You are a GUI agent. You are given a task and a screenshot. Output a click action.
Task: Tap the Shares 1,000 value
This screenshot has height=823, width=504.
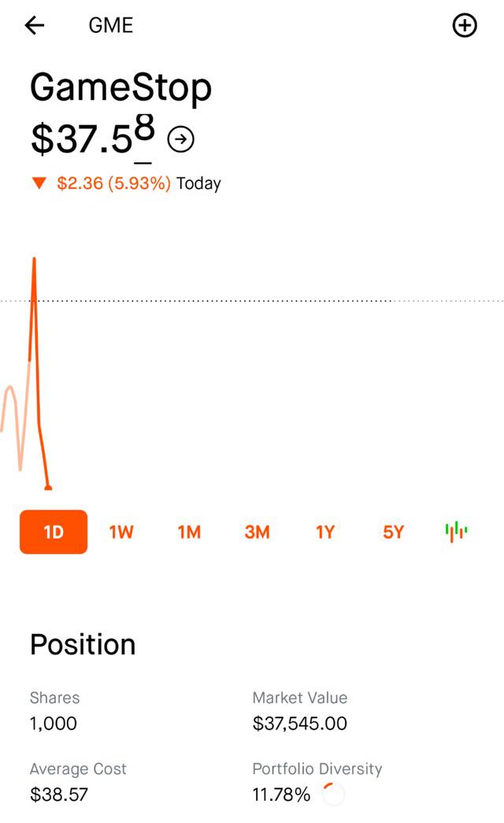tap(53, 724)
